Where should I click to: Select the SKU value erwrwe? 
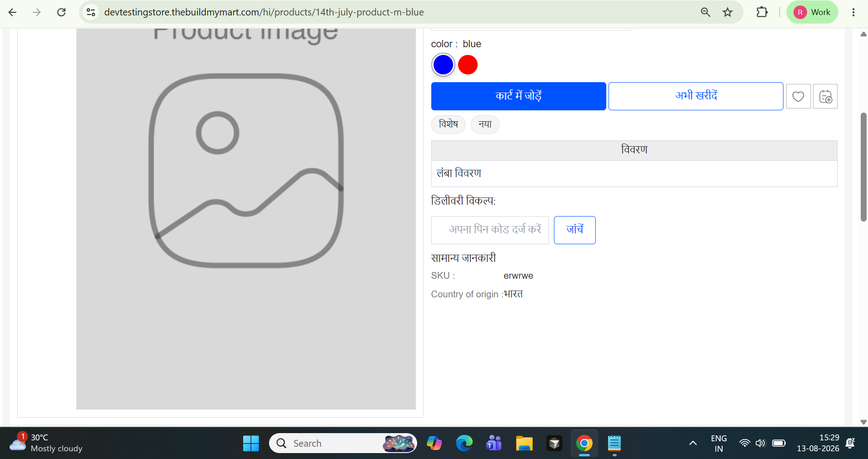coord(518,276)
